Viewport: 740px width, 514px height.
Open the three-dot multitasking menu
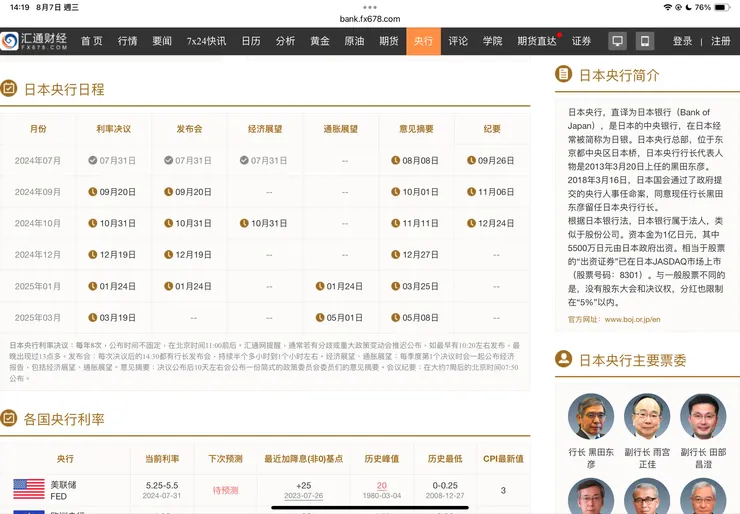tap(370, 7)
